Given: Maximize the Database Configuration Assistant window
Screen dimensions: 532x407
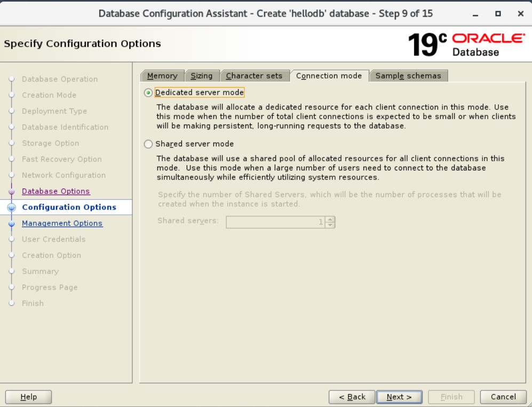Looking at the screenshot, I should [498, 13].
